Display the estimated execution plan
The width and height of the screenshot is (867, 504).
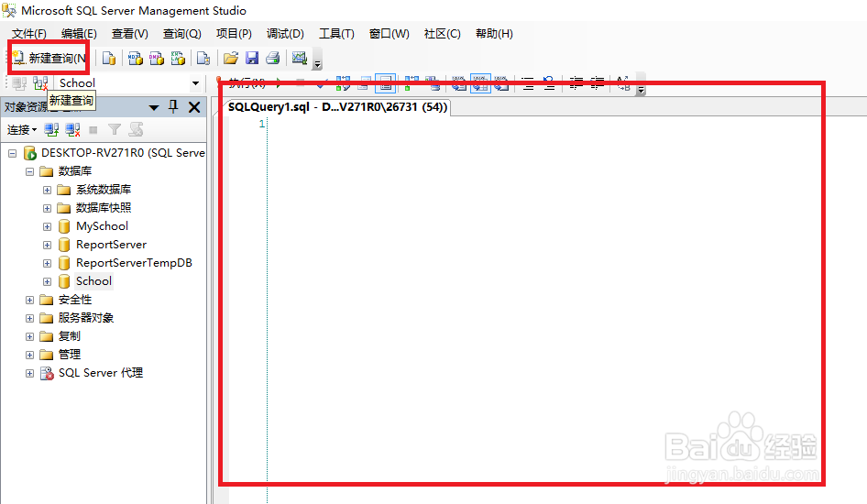pos(343,83)
